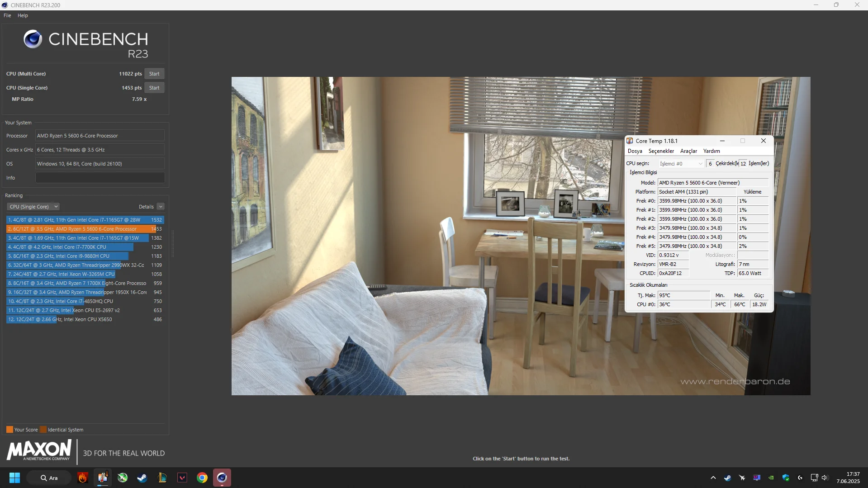Launch Valorant from the taskbar
This screenshot has width=868, height=488.
[x=182, y=478]
